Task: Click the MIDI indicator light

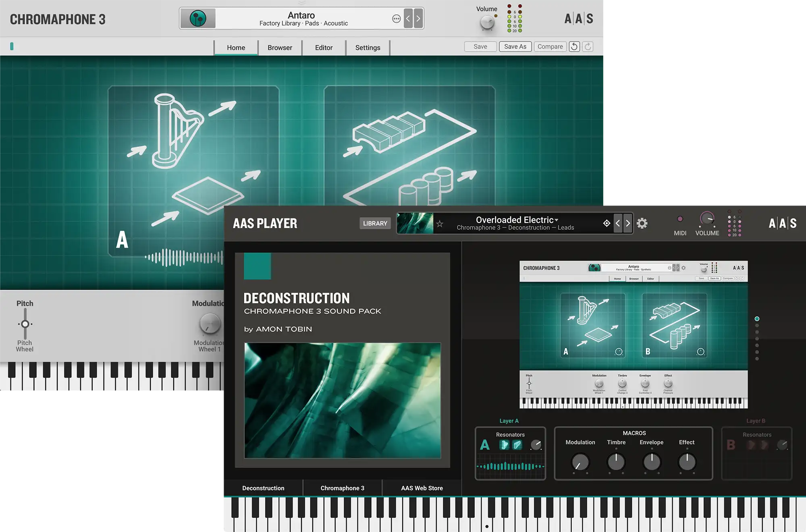Action: coord(680,219)
